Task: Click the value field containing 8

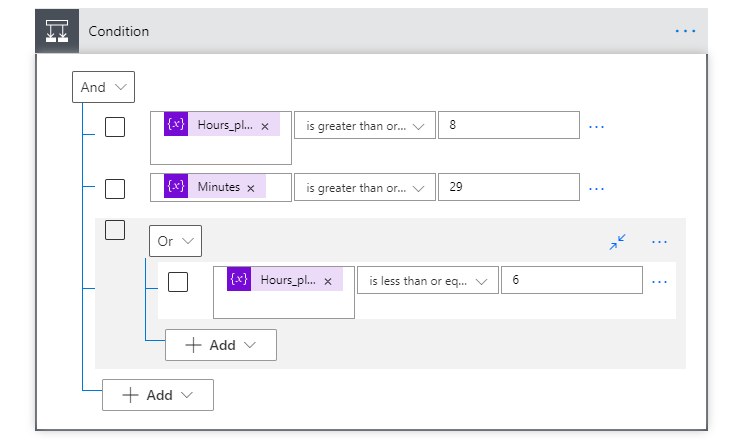Action: (x=509, y=125)
